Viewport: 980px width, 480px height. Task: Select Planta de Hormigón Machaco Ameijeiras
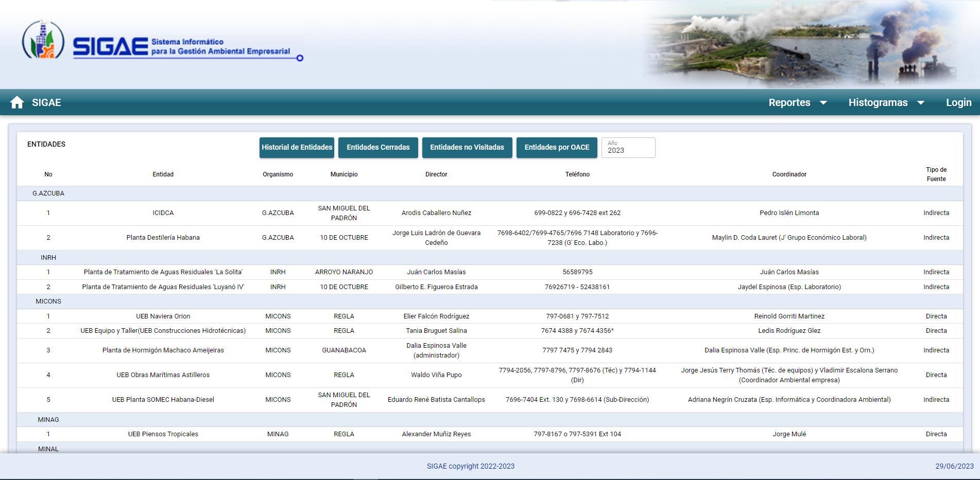tap(163, 350)
